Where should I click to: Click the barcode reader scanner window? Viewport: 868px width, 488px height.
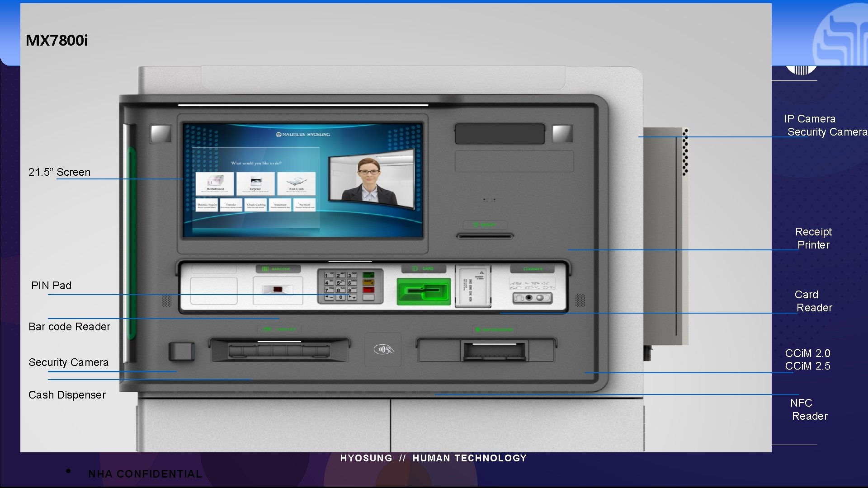pyautogui.click(x=278, y=290)
